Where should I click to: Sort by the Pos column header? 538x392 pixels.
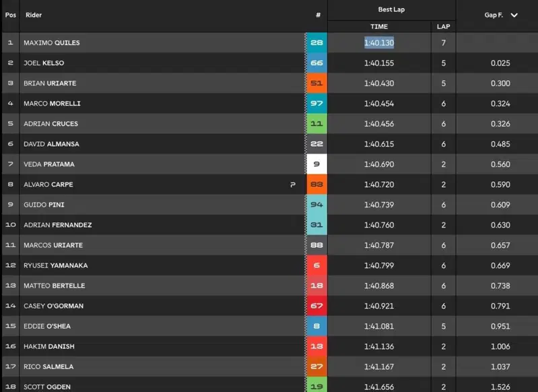[x=11, y=15]
